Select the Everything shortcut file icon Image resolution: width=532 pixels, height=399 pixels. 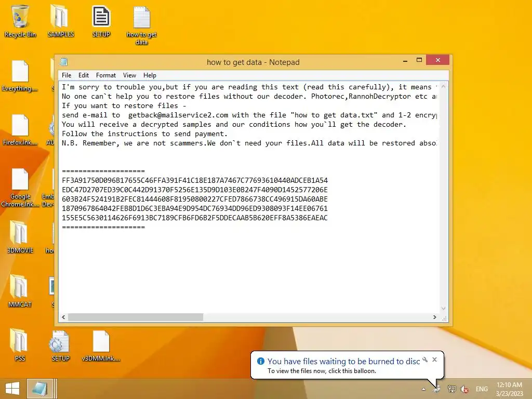tap(20, 76)
